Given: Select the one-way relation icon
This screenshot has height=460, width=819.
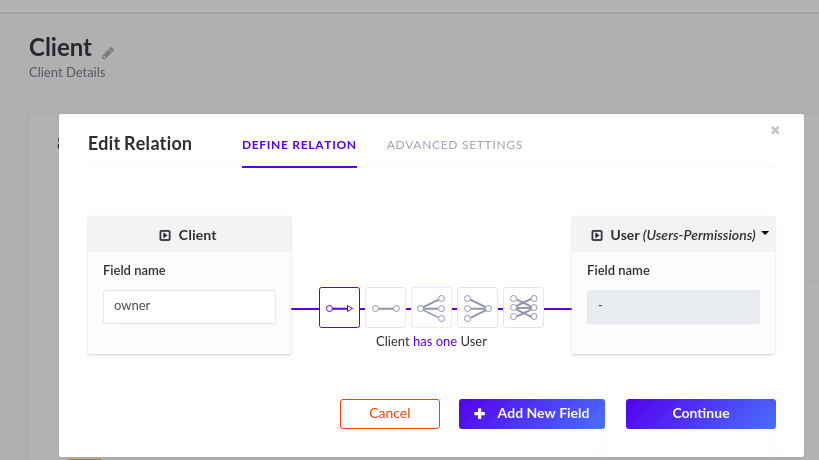Looking at the screenshot, I should click(340, 308).
